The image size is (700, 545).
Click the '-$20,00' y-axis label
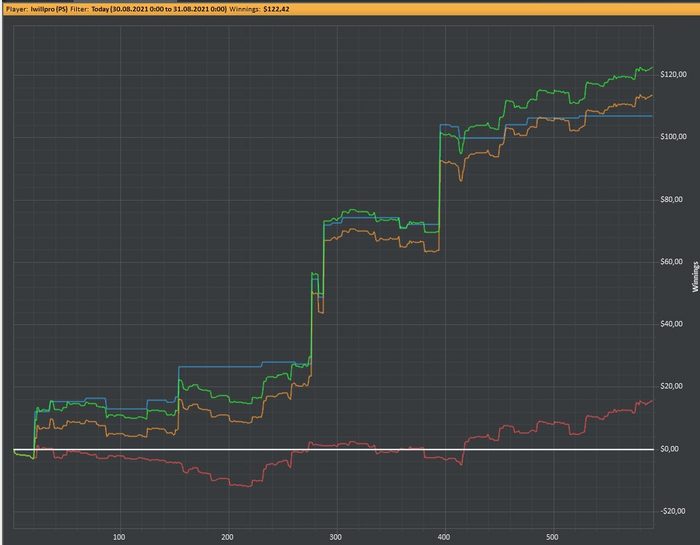[x=673, y=511]
